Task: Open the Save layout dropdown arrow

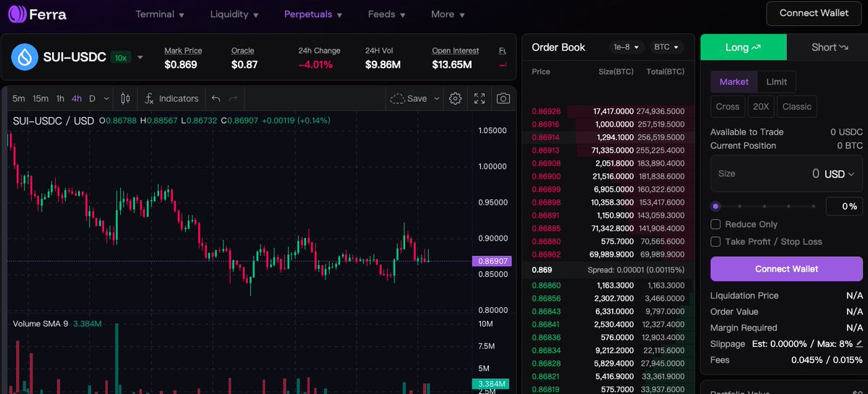Action: (x=437, y=98)
